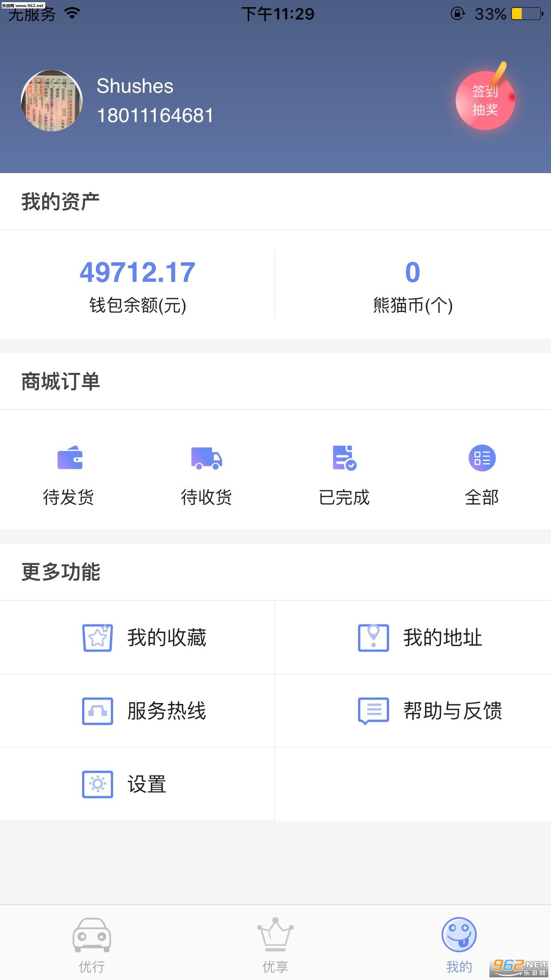This screenshot has width=551, height=980.
Task: Click the 服务热线 telephone icon
Action: pyautogui.click(x=98, y=711)
